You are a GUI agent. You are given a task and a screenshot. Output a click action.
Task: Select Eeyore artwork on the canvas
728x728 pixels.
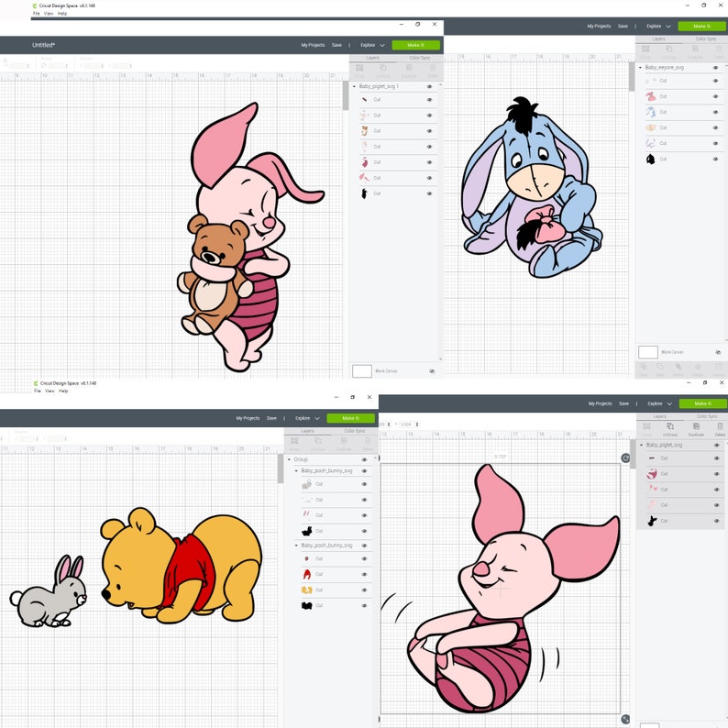(532, 188)
